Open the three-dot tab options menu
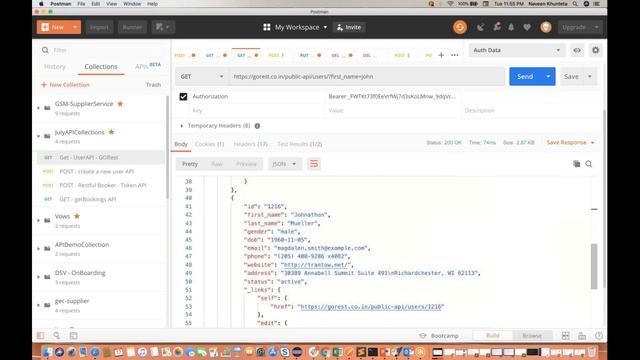The image size is (640, 360). (455, 55)
